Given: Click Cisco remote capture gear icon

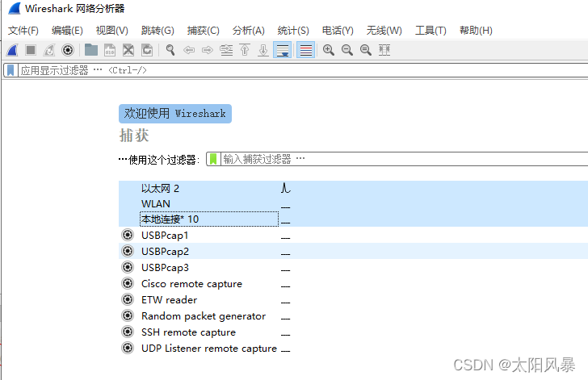Looking at the screenshot, I should point(128,283).
